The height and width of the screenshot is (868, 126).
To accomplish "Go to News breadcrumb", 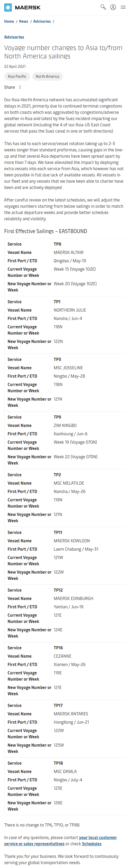I will pos(23,22).
